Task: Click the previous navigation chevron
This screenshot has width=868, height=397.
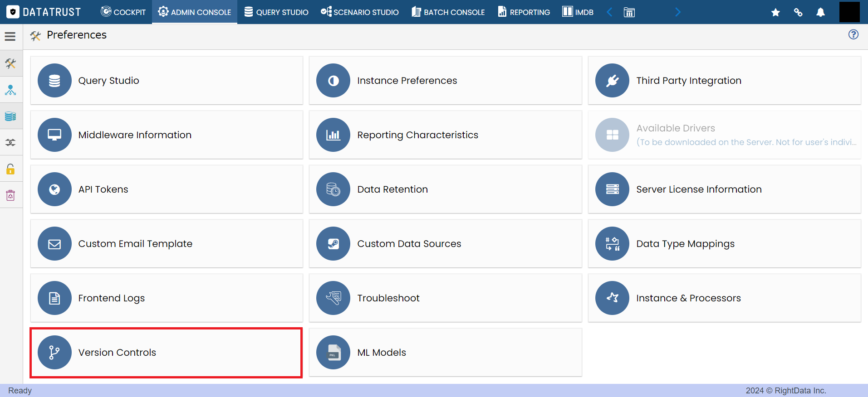Action: (x=609, y=12)
